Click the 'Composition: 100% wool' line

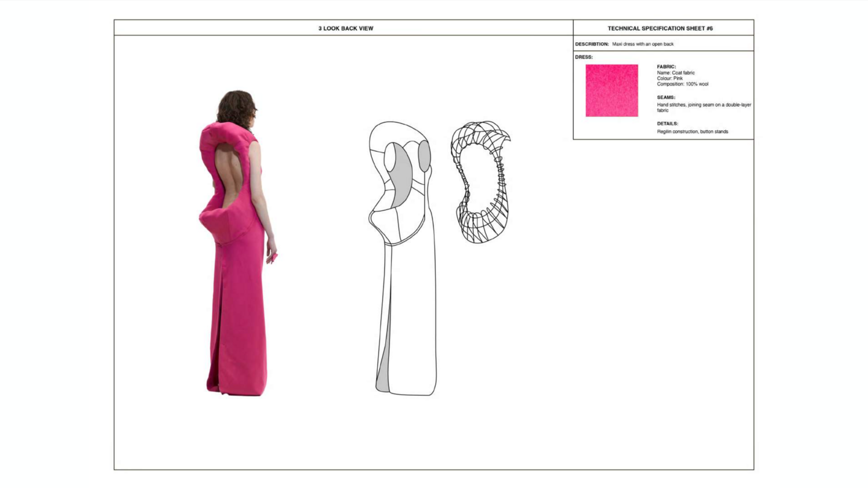[682, 84]
